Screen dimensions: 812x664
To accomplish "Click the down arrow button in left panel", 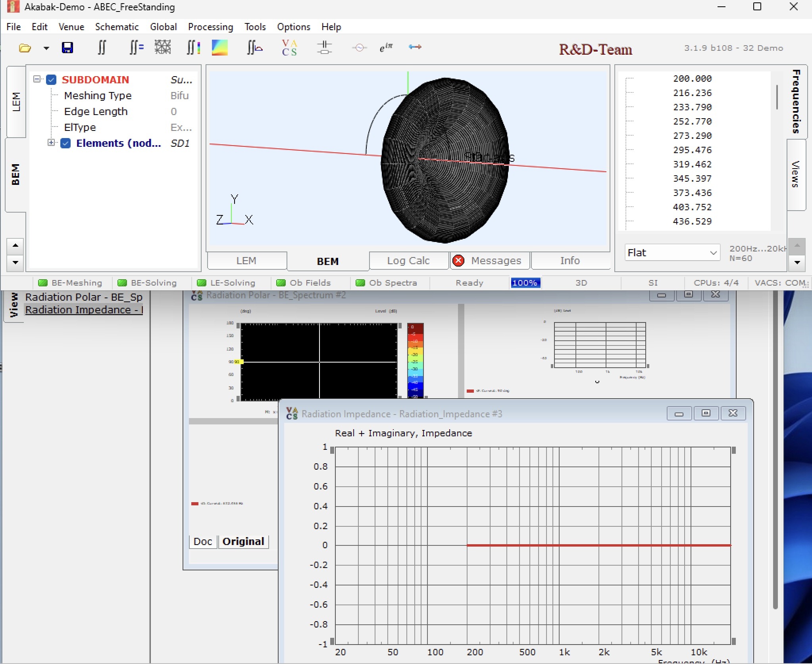I will pos(15,262).
